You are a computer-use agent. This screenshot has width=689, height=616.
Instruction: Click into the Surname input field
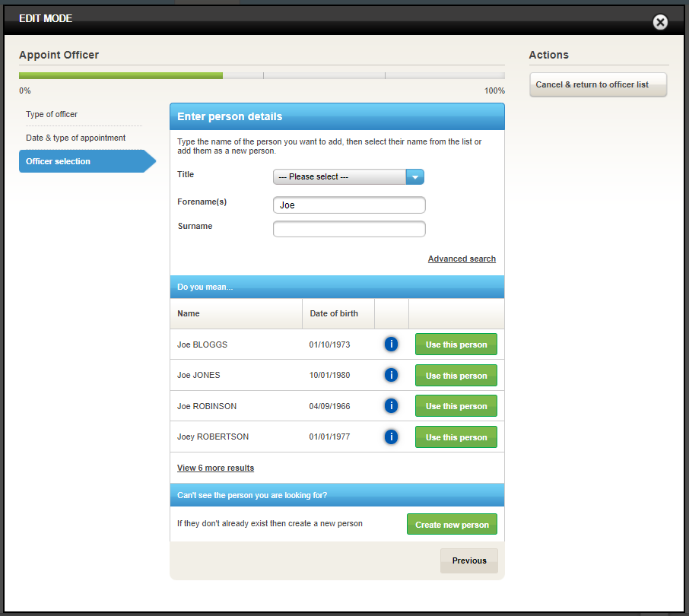[x=349, y=229]
